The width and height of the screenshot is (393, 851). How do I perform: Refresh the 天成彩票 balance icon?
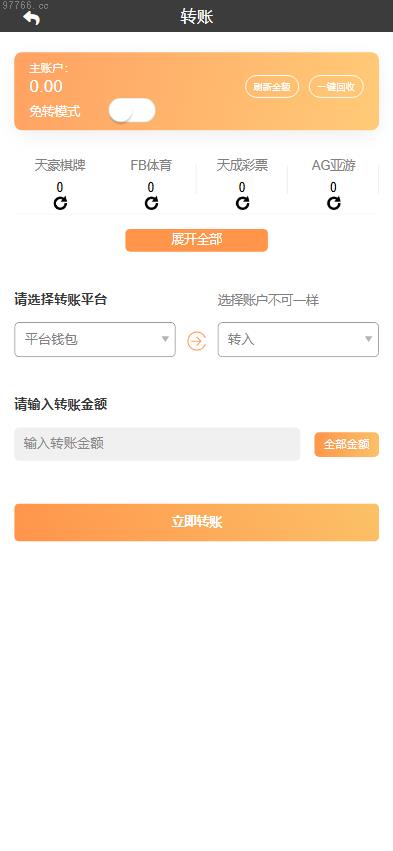[x=242, y=204]
